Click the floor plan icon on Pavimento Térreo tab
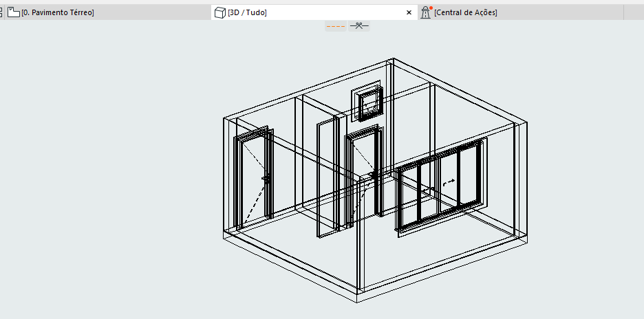Viewport: 644px width, 319px height. click(x=14, y=13)
